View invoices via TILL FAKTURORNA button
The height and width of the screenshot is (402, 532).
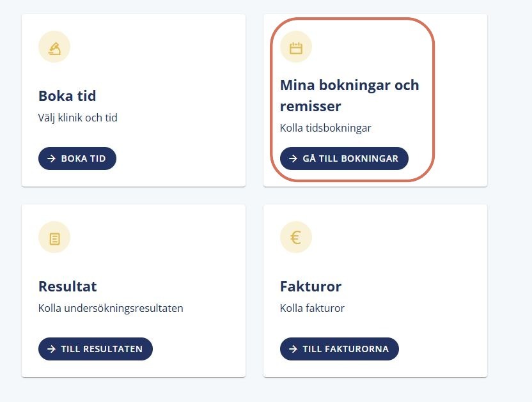point(340,349)
